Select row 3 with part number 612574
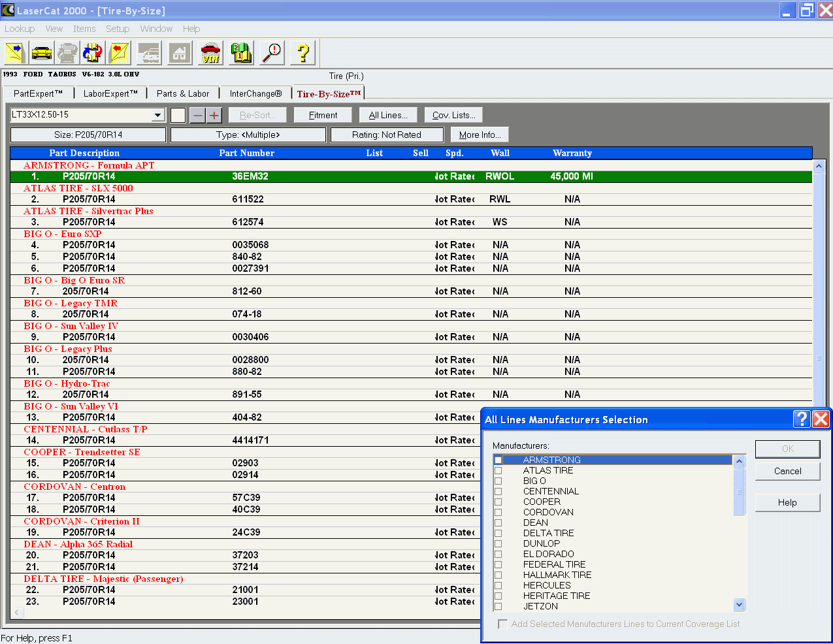 pos(412,222)
